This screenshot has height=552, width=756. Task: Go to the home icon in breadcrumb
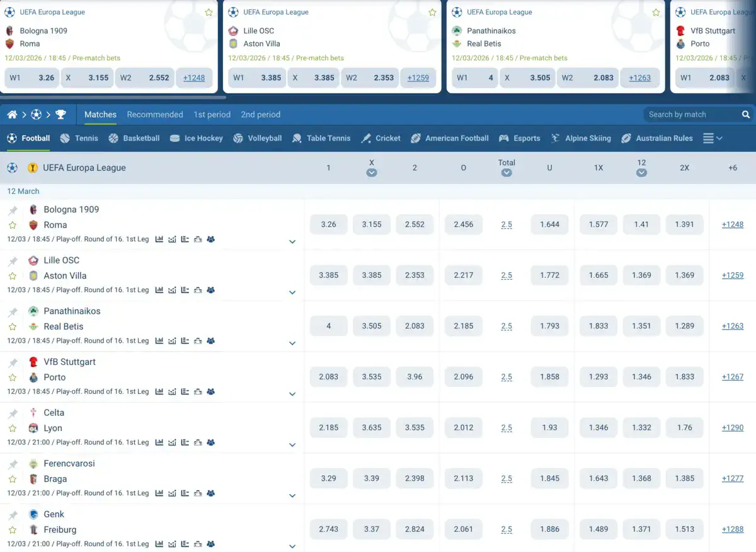[x=12, y=115]
